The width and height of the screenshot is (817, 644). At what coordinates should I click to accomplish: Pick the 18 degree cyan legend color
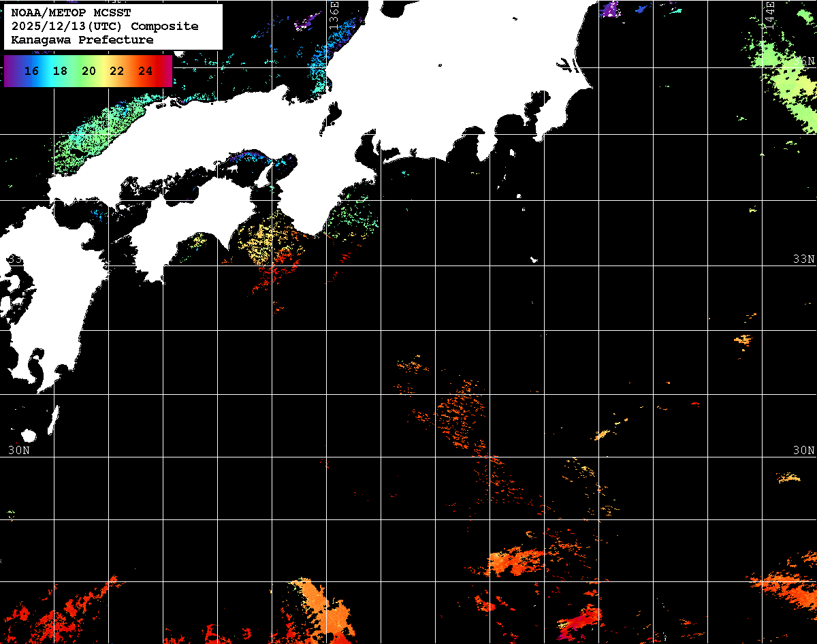pos(60,71)
